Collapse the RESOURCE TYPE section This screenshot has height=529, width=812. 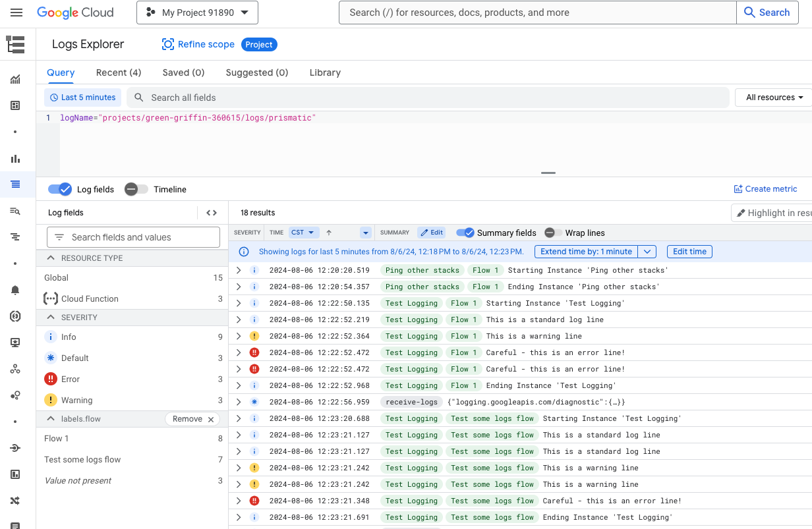(x=51, y=258)
